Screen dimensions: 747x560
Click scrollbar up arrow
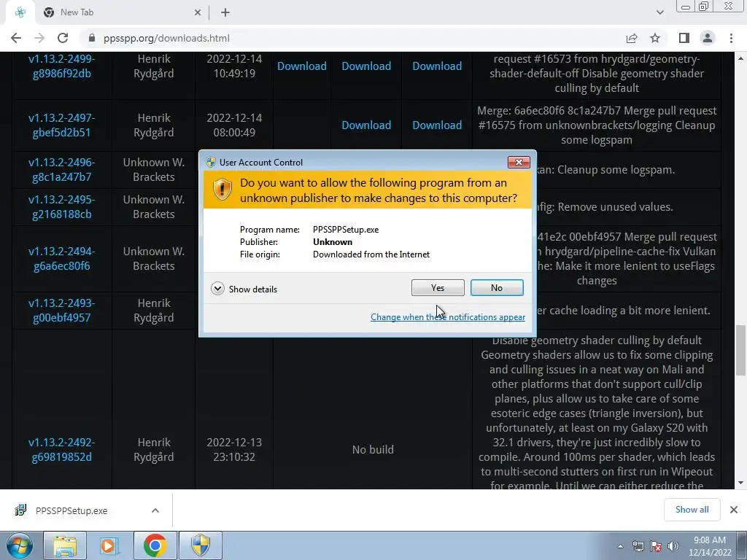coord(740,58)
